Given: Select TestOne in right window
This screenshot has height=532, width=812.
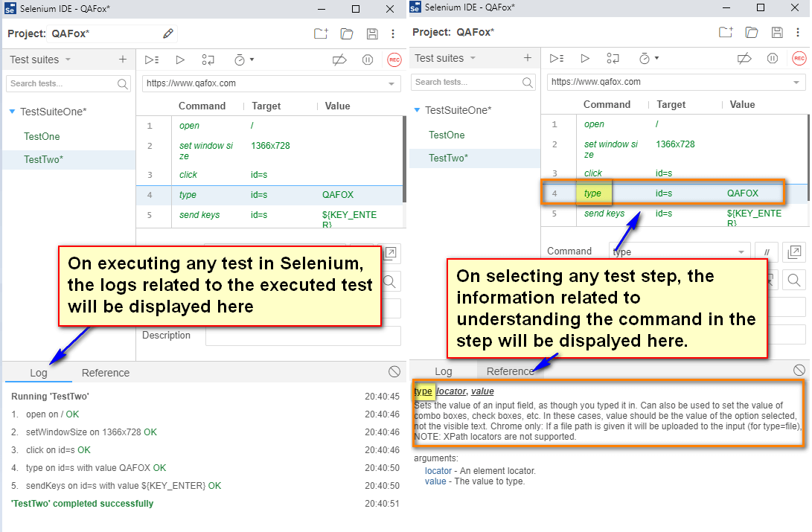Looking at the screenshot, I should click(447, 135).
